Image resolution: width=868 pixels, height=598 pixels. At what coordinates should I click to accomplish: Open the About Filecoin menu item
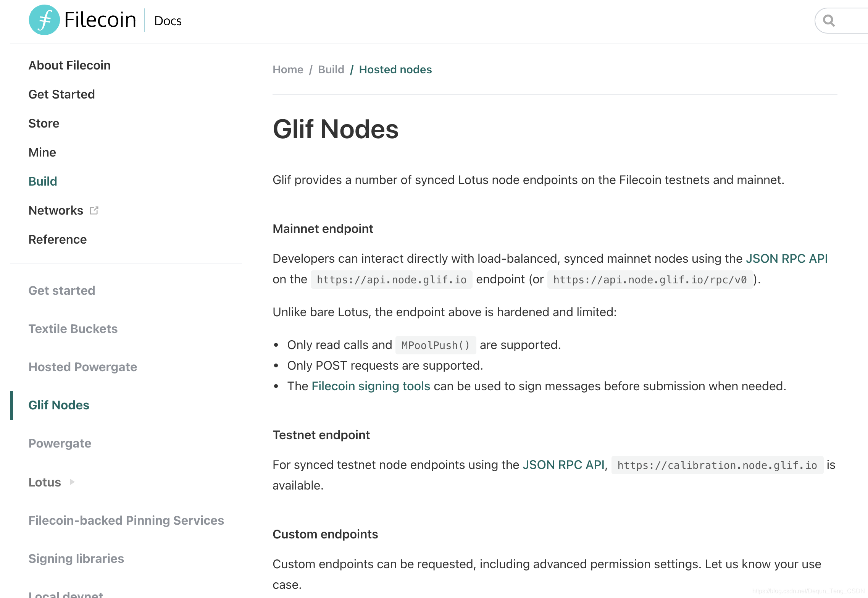pos(69,65)
